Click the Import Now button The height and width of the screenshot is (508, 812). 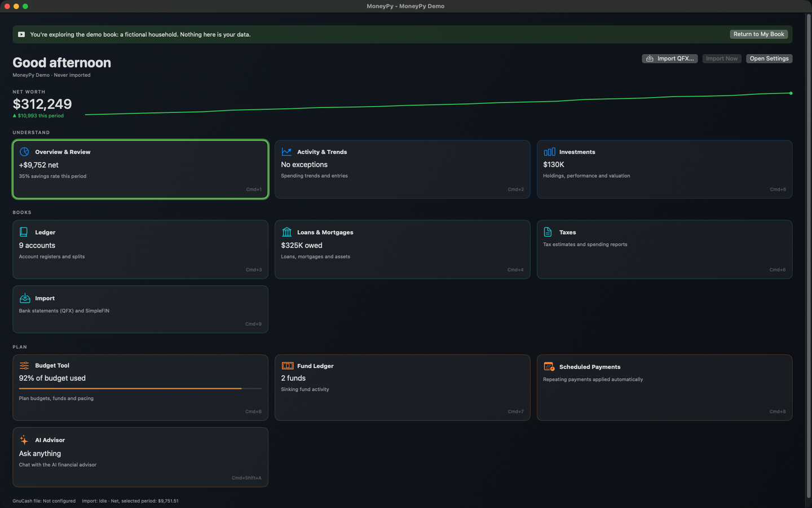[x=722, y=59]
